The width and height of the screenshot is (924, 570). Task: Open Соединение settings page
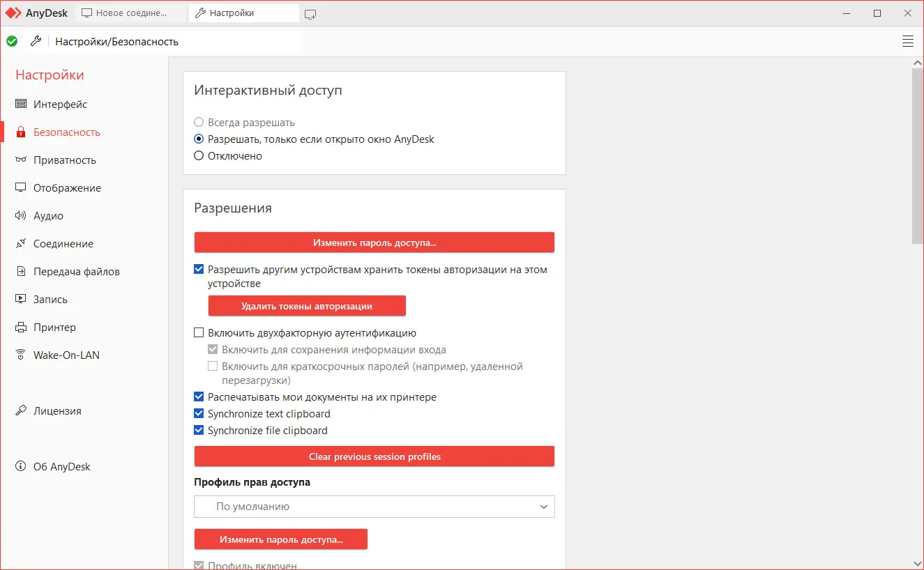(63, 244)
